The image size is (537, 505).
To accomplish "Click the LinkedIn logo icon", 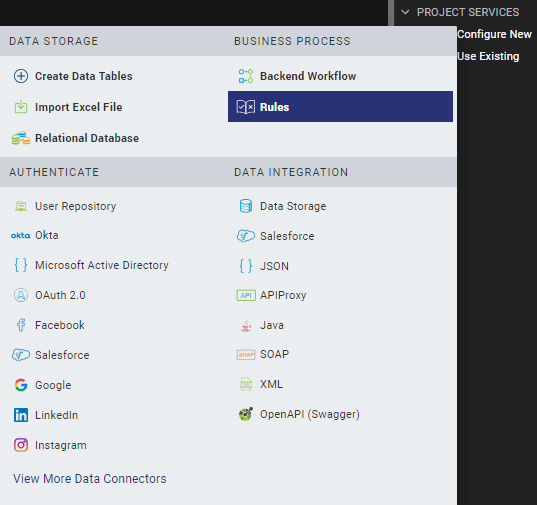I will [x=21, y=415].
